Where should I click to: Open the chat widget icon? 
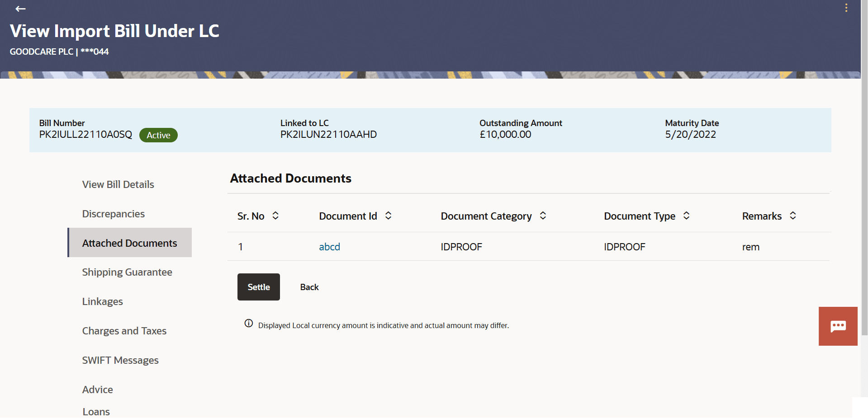coord(838,326)
